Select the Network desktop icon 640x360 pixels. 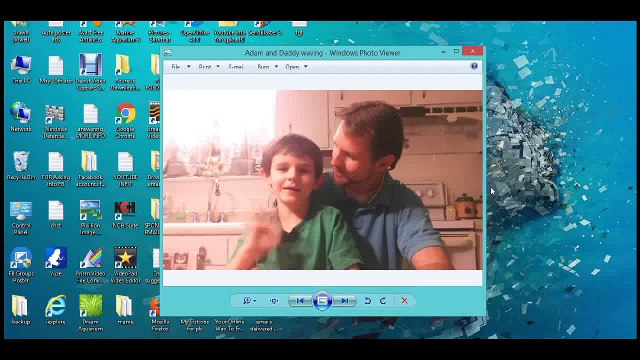[21, 117]
